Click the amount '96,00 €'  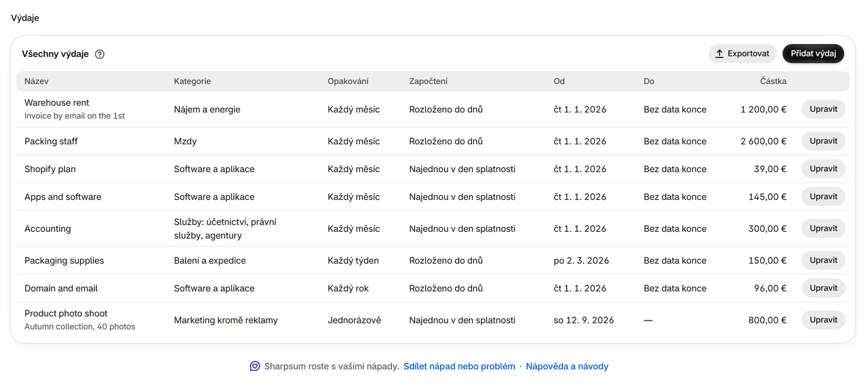tap(770, 288)
